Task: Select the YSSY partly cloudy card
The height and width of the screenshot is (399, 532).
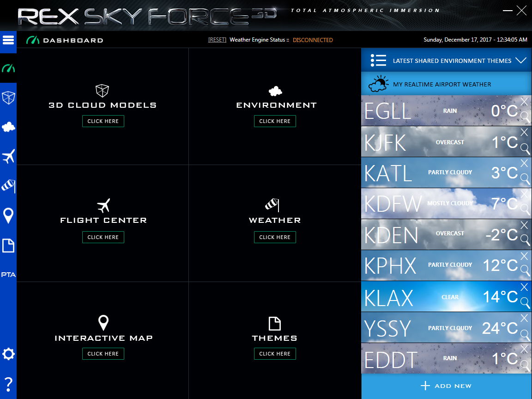Action: point(447,328)
